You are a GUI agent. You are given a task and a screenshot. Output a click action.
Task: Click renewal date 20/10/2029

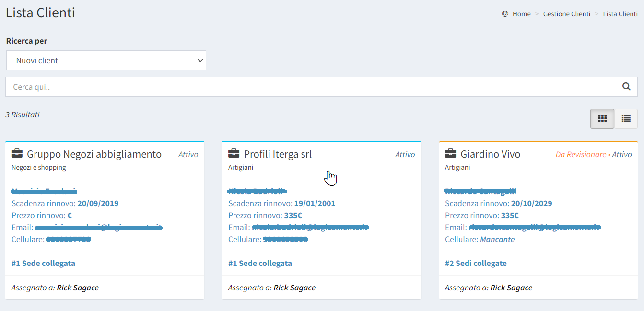531,203
